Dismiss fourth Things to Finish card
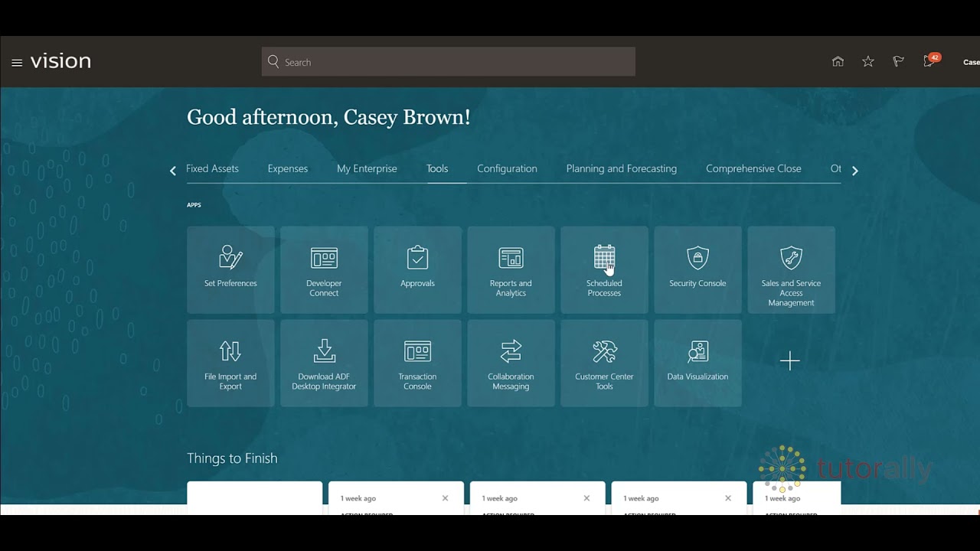The width and height of the screenshot is (980, 551). pyautogui.click(x=728, y=498)
